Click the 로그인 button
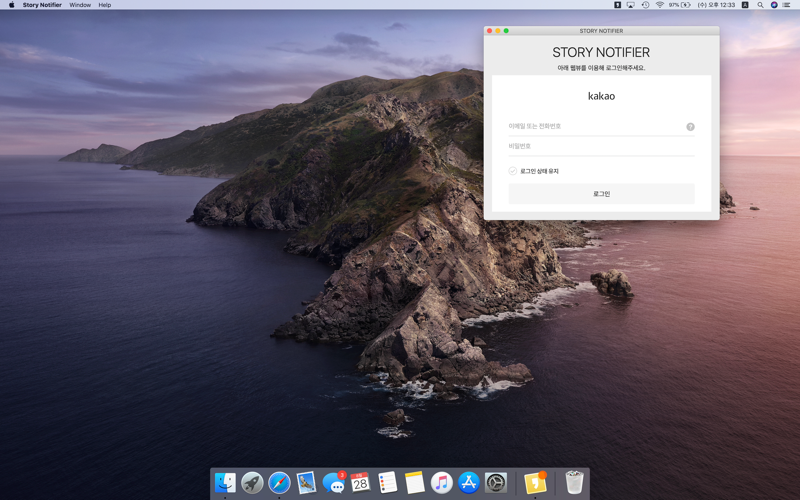800x500 pixels. 602,194
